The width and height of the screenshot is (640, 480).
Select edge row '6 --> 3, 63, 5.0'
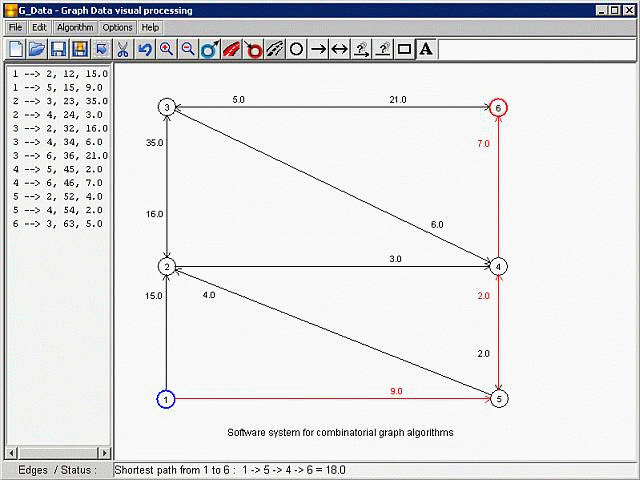57,224
